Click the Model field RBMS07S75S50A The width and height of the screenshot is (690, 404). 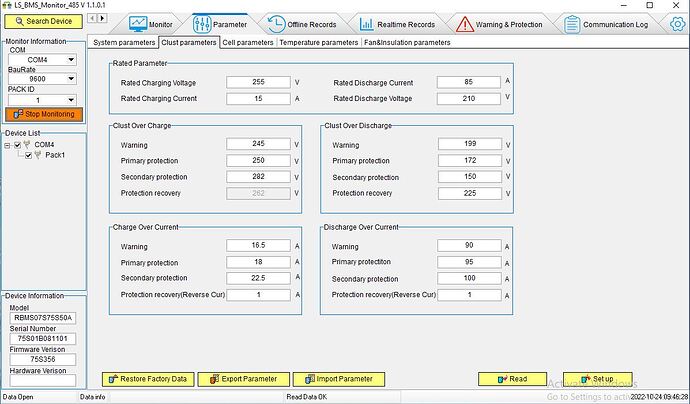point(43,318)
